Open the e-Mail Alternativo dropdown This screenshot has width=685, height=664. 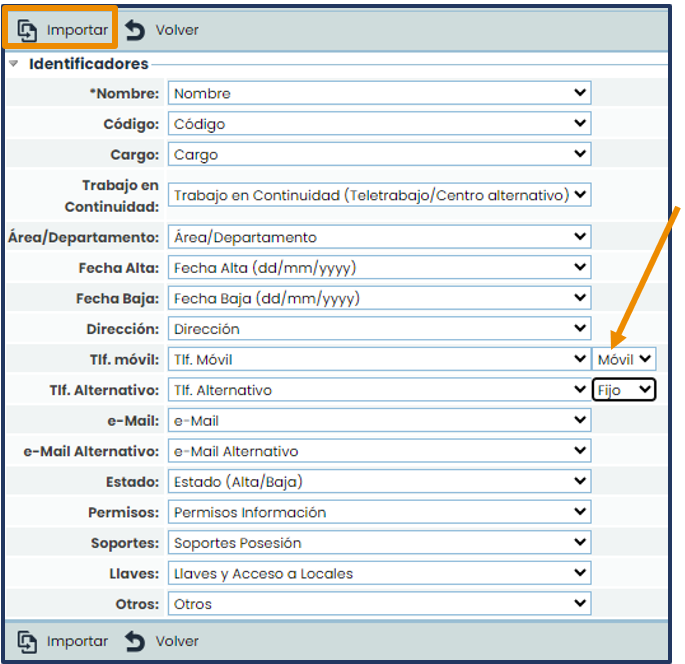click(379, 451)
